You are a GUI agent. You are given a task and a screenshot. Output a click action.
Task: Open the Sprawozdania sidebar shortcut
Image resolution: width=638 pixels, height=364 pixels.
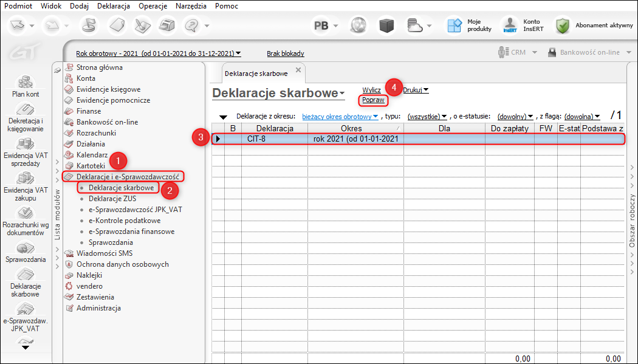26,252
